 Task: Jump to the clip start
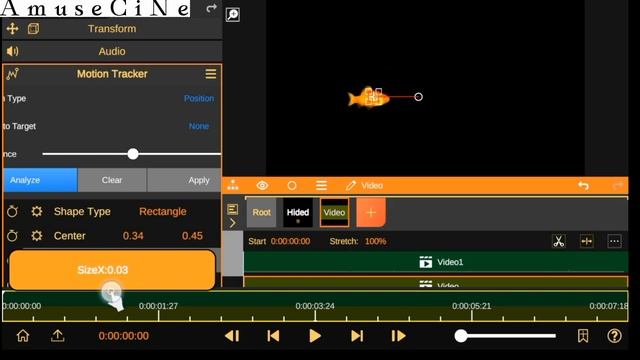coord(273,336)
